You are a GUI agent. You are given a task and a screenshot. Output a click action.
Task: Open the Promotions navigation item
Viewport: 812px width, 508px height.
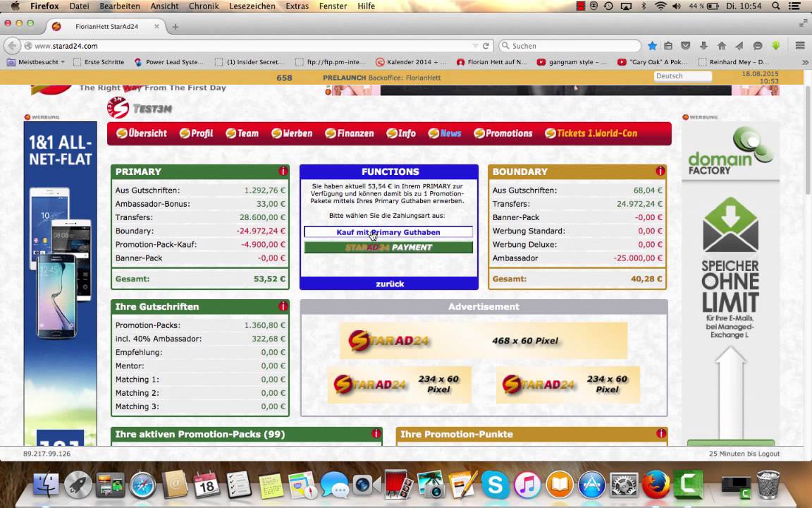coord(503,133)
